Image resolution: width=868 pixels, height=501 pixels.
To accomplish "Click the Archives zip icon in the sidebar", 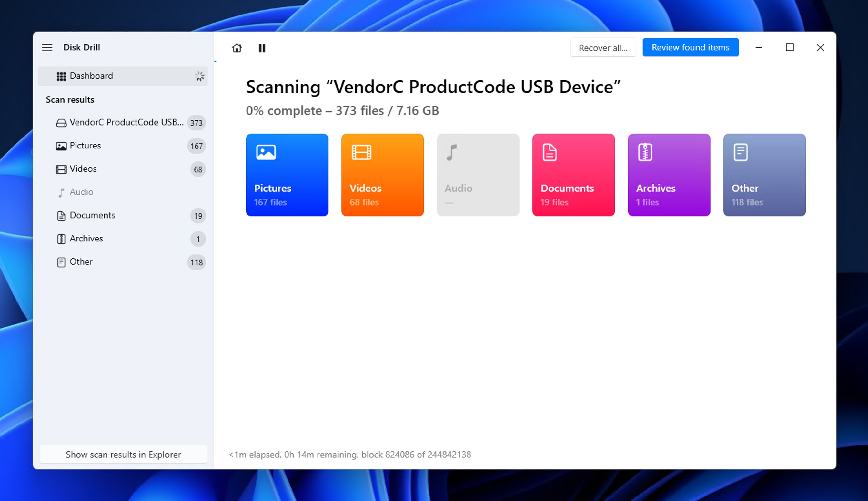I will pyautogui.click(x=61, y=239).
